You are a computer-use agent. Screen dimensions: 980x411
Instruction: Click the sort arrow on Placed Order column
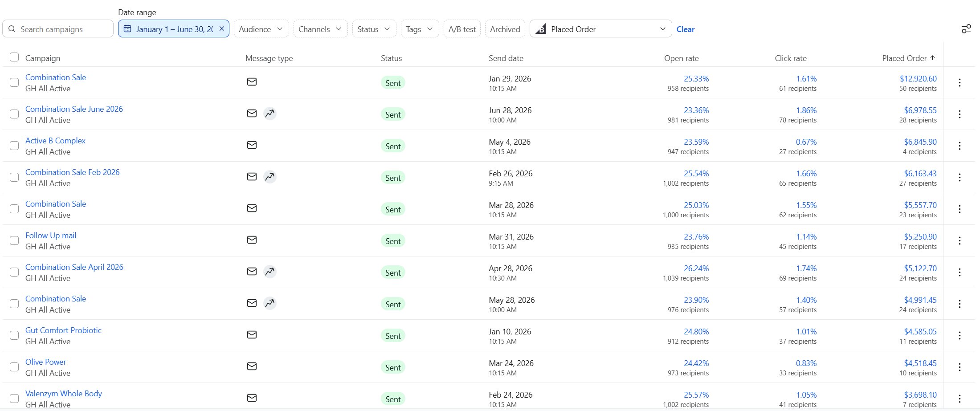[x=932, y=58]
